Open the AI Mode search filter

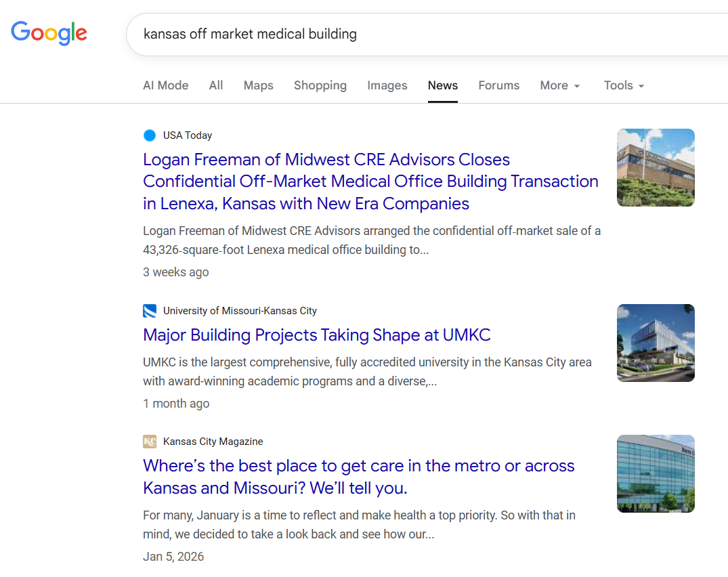[x=165, y=85]
